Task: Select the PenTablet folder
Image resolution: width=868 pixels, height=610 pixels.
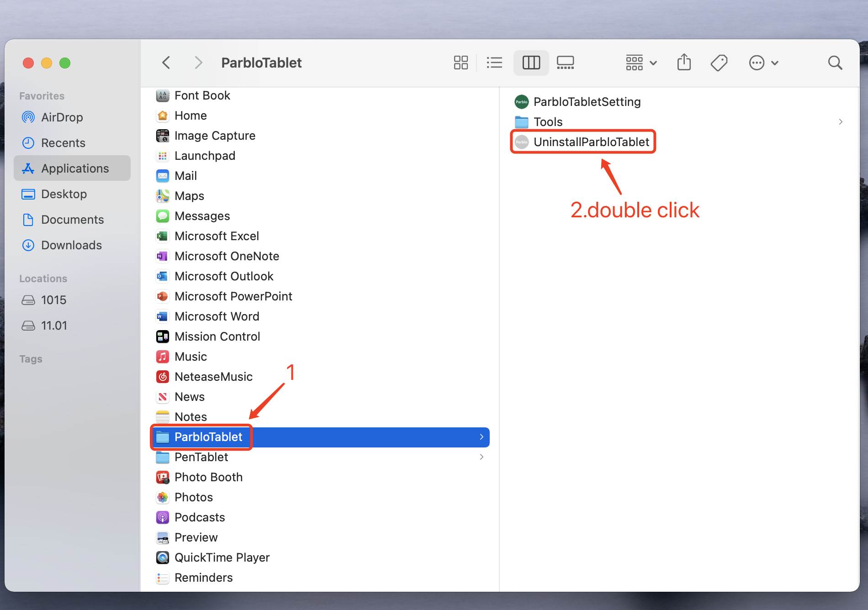Action: click(320, 457)
